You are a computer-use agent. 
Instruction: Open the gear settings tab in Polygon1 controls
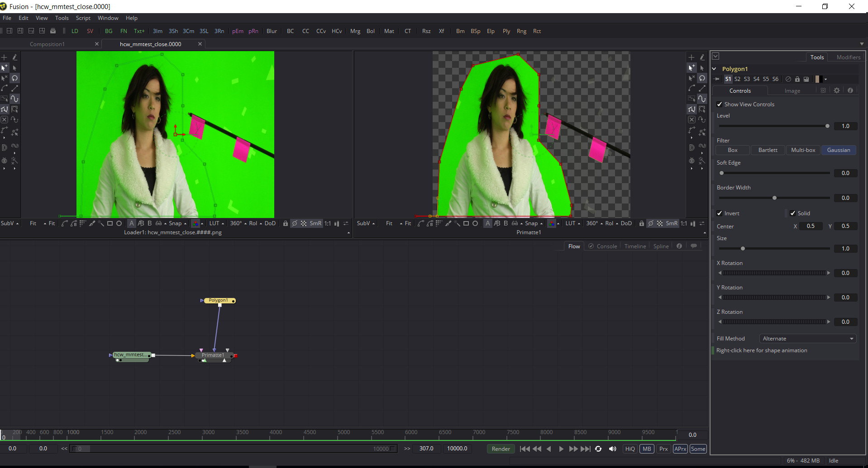(837, 90)
